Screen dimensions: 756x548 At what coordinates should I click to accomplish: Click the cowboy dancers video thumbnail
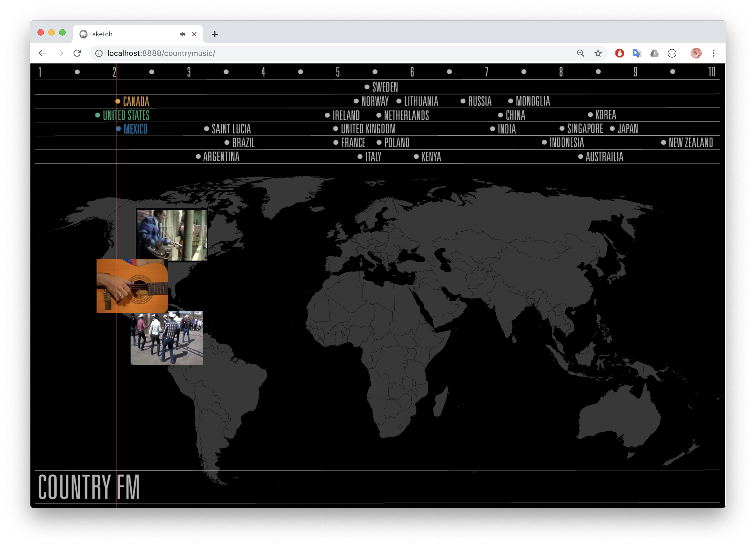[167, 338]
